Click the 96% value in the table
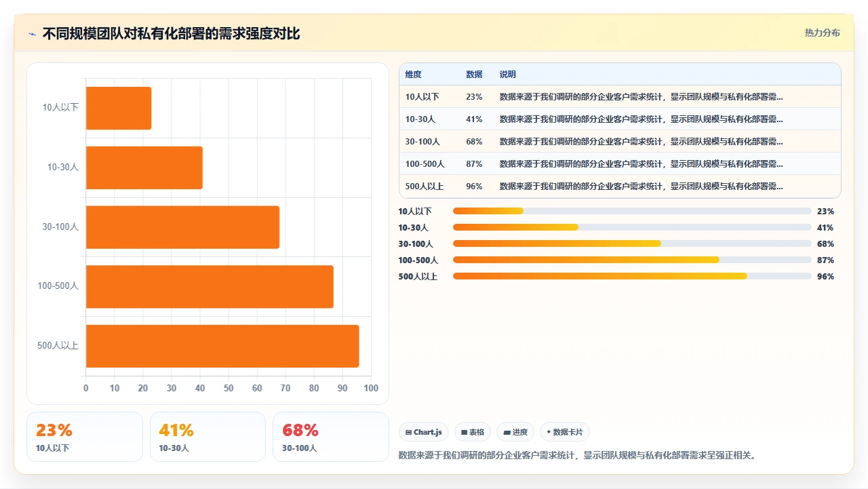 pos(474,187)
